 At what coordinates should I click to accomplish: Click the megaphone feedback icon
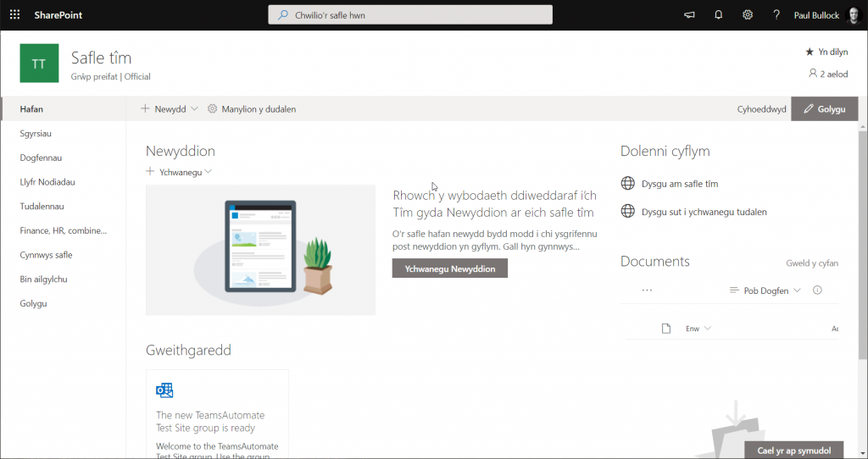689,15
